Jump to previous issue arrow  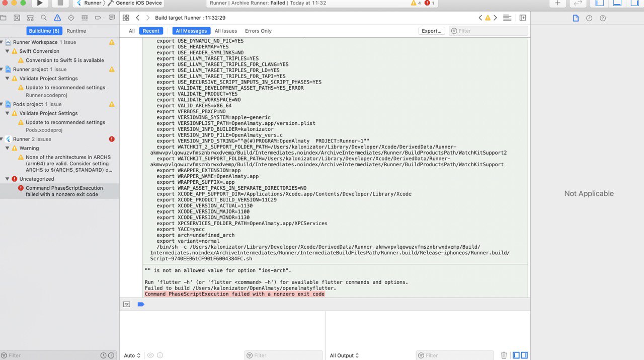coord(480,18)
